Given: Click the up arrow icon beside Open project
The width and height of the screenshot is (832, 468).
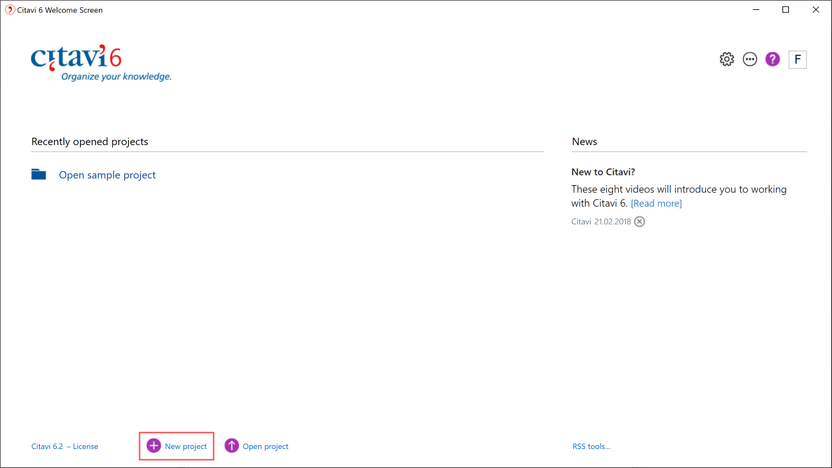Looking at the screenshot, I should 231,446.
